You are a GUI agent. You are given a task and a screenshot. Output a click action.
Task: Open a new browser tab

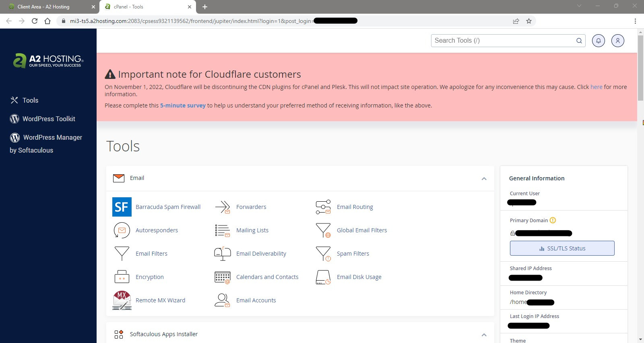point(205,7)
